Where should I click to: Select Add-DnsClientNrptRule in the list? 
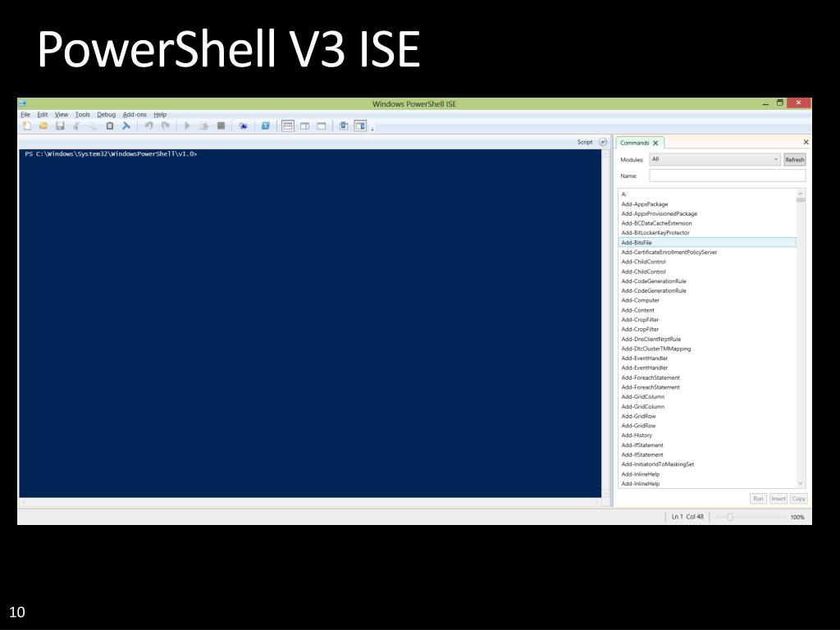tap(707, 339)
